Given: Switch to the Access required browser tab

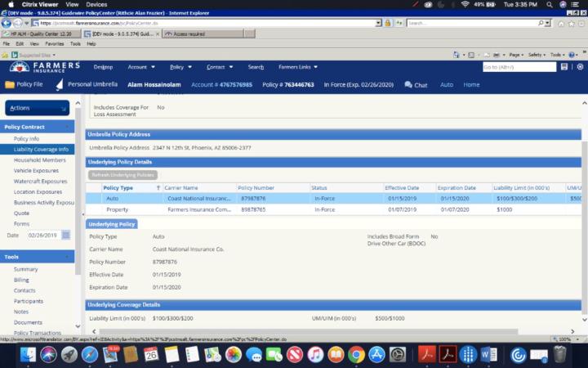Looking at the screenshot, I should pyautogui.click(x=203, y=34).
